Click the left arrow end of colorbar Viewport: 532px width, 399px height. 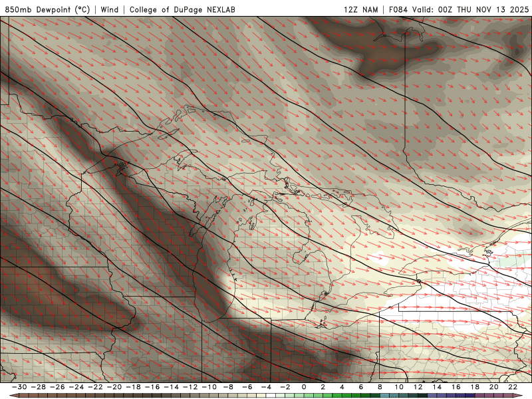click(x=14, y=396)
